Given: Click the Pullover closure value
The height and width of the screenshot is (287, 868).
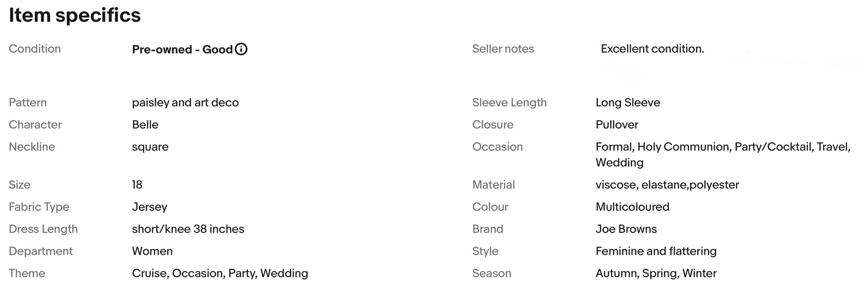Looking at the screenshot, I should coord(616,125).
